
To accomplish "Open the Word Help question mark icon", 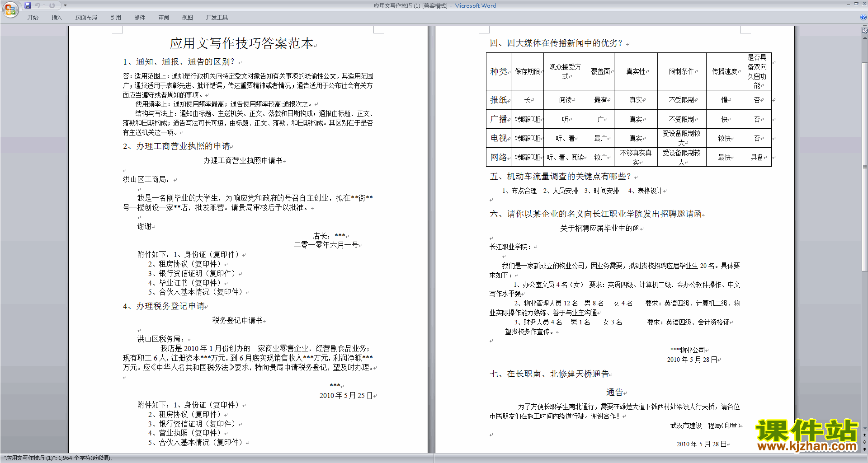I will pyautogui.click(x=863, y=17).
